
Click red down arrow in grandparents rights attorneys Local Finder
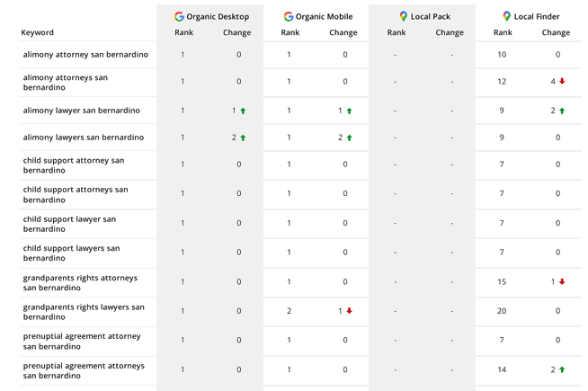[x=562, y=282]
